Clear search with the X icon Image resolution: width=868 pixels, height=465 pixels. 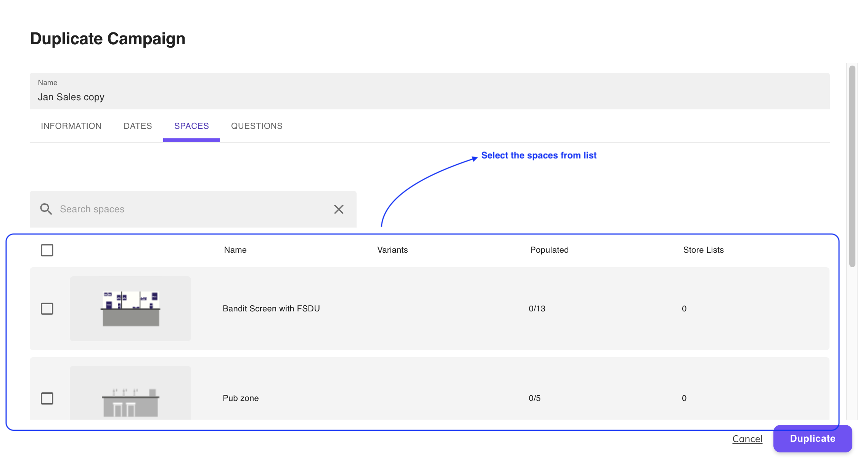(x=339, y=209)
